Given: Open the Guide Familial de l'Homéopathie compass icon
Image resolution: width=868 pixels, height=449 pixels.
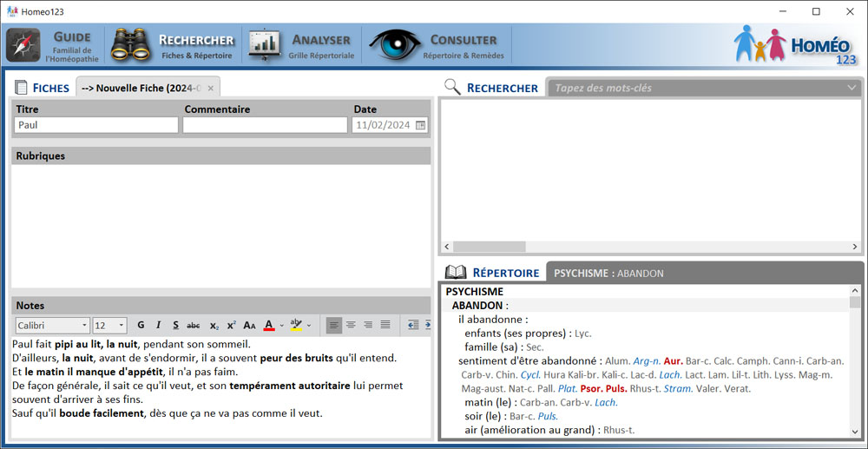Looking at the screenshot, I should point(23,45).
